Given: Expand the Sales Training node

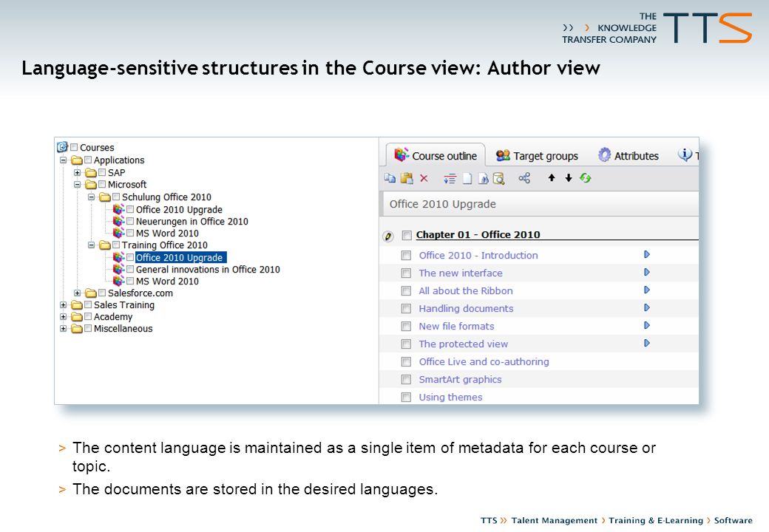Looking at the screenshot, I should (64, 304).
